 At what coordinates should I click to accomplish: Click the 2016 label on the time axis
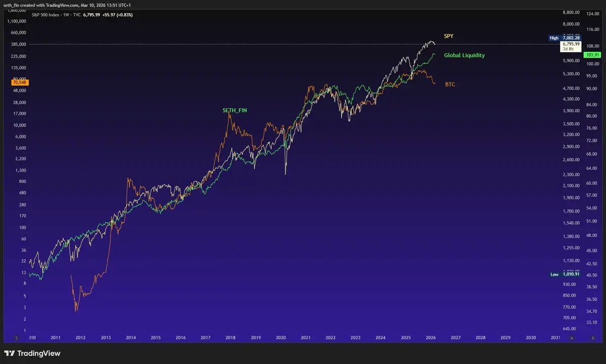(x=180, y=338)
